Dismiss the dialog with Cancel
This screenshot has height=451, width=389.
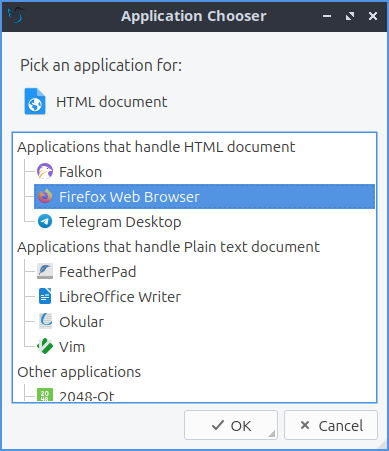tap(331, 425)
